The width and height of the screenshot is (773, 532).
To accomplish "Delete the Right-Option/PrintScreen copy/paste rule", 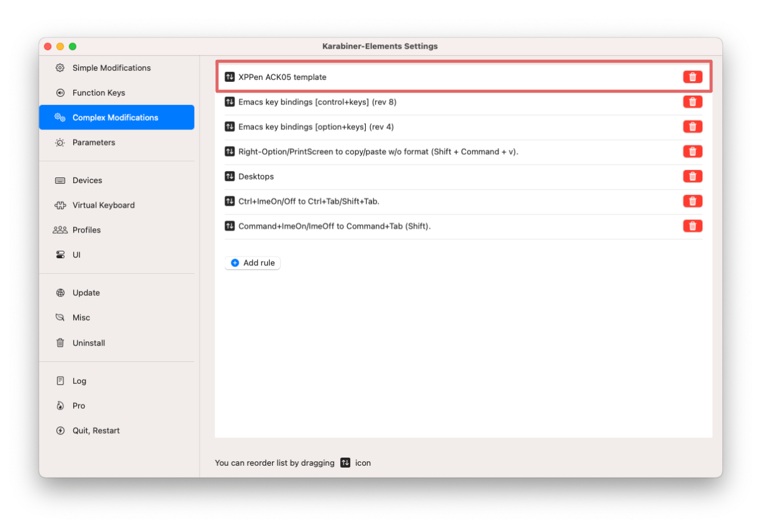I will click(692, 151).
